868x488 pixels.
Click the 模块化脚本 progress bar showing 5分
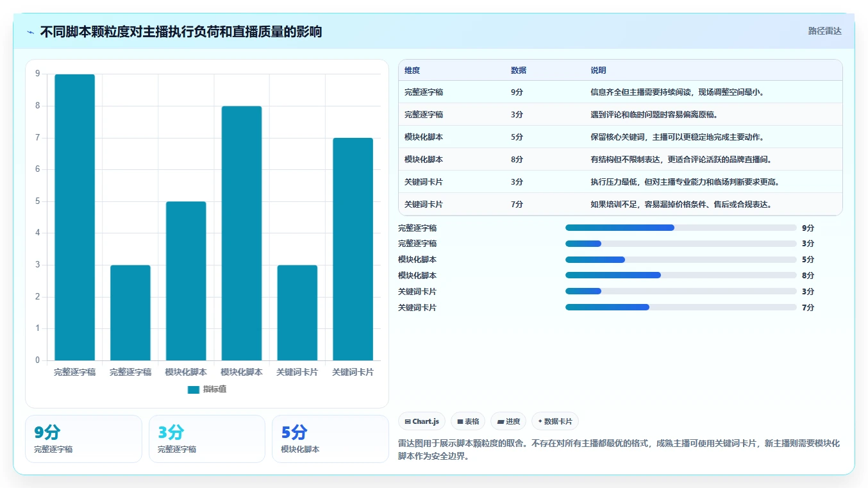coord(681,260)
